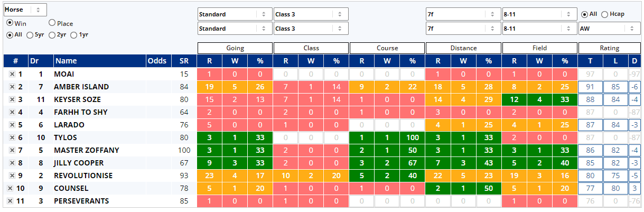Click the MASTER ZOFFANY horse name
This screenshot has width=644, height=212.
86,151
